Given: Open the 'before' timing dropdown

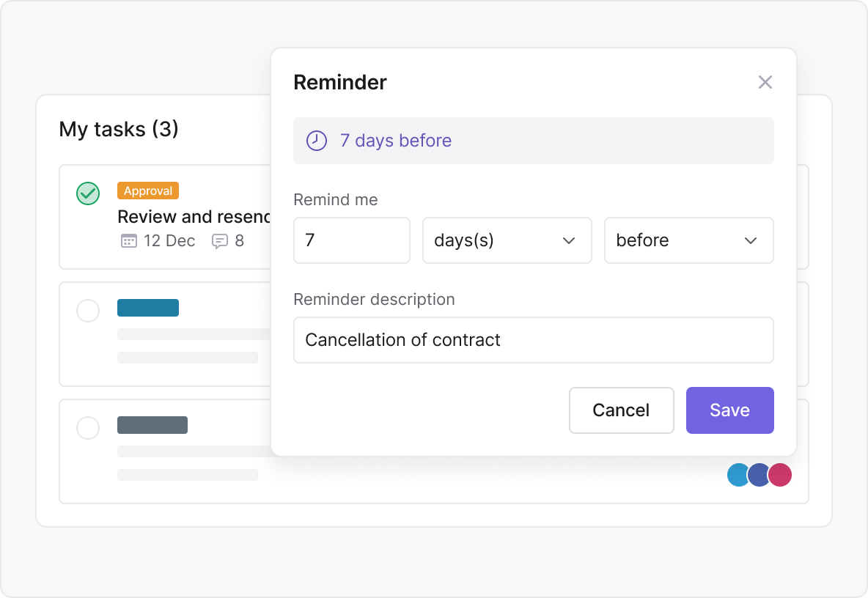Looking at the screenshot, I should tap(688, 240).
